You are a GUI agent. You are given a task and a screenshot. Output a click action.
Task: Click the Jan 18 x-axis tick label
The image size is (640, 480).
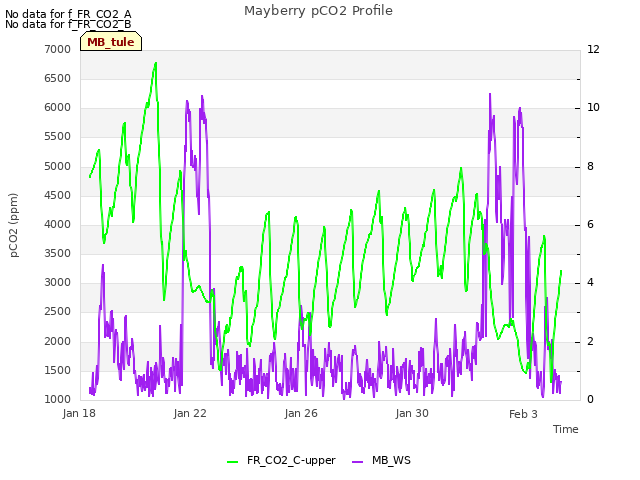point(79,413)
